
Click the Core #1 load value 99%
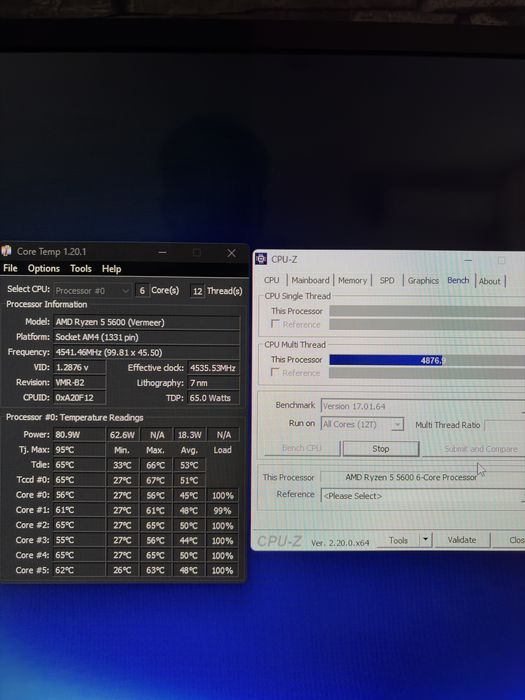(x=222, y=510)
